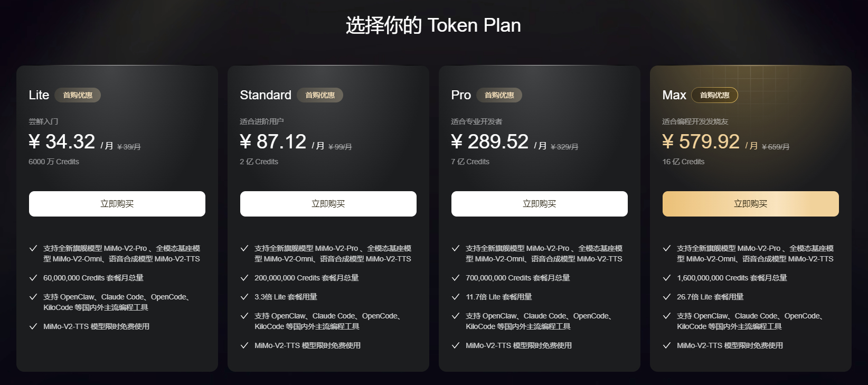Select the 首购优惠 badge on the Standard plan
Viewport: 868px width, 385px height.
click(320, 95)
